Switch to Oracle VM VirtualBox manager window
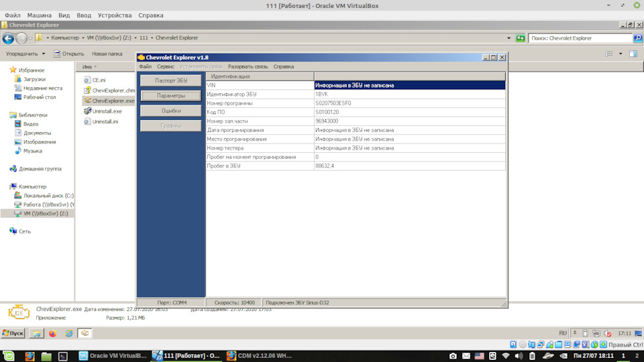Image resolution: width=644 pixels, height=362 pixels. pos(113,356)
